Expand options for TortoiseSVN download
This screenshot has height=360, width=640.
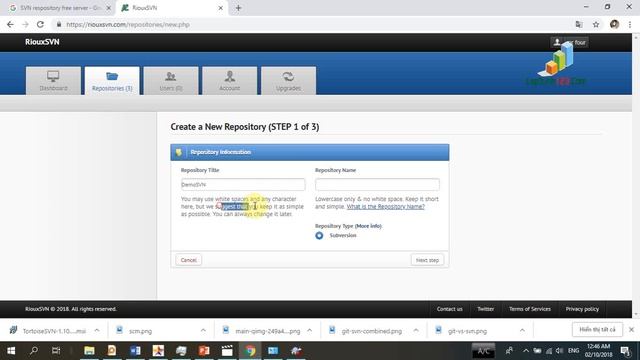tap(97, 330)
